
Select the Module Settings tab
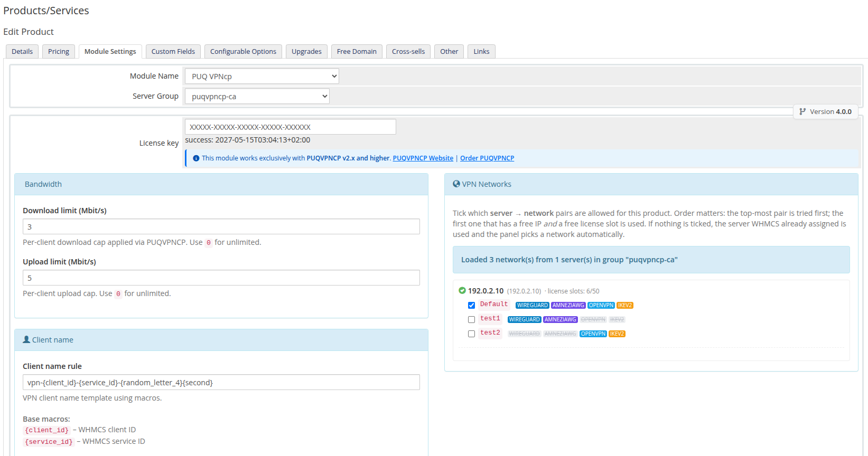coord(110,51)
